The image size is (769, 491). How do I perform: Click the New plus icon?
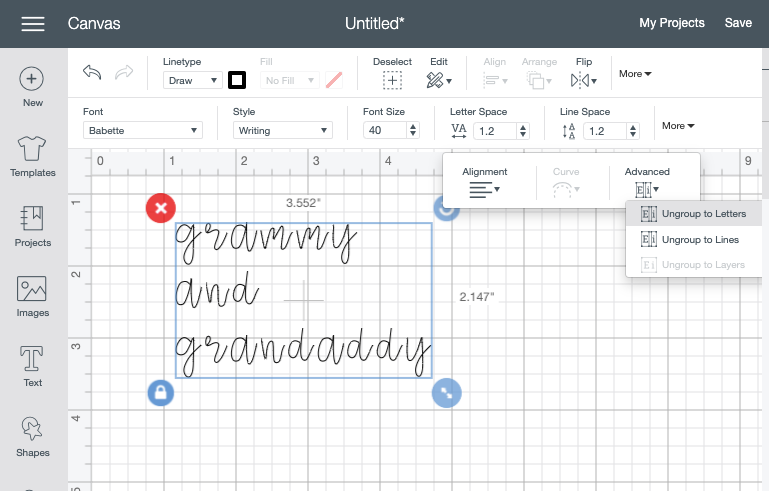pos(31,78)
